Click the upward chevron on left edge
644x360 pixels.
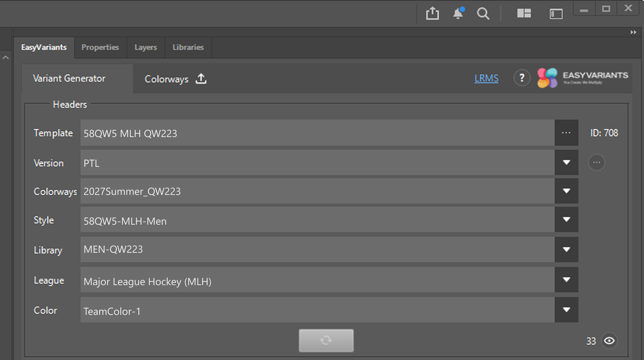click(x=6, y=58)
